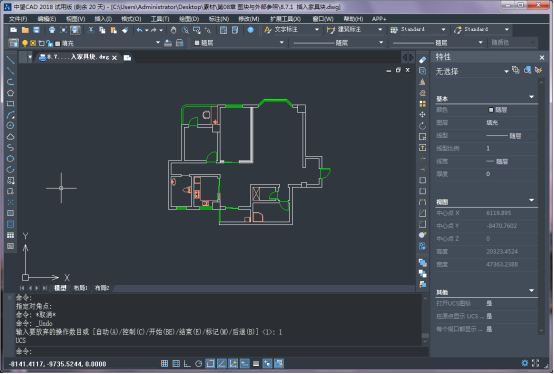Collapse the 其他 section in Properties panel
554x374 pixels.
click(532, 291)
